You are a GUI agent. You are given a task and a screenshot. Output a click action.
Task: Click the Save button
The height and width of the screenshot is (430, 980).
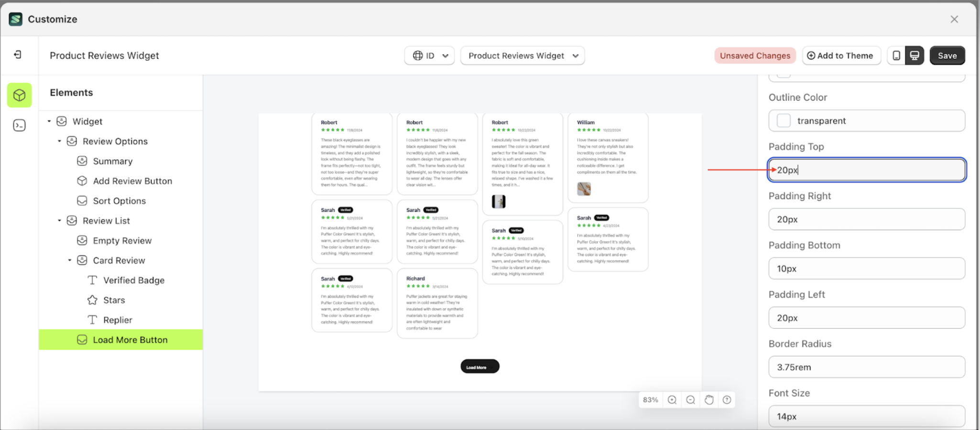pyautogui.click(x=947, y=55)
